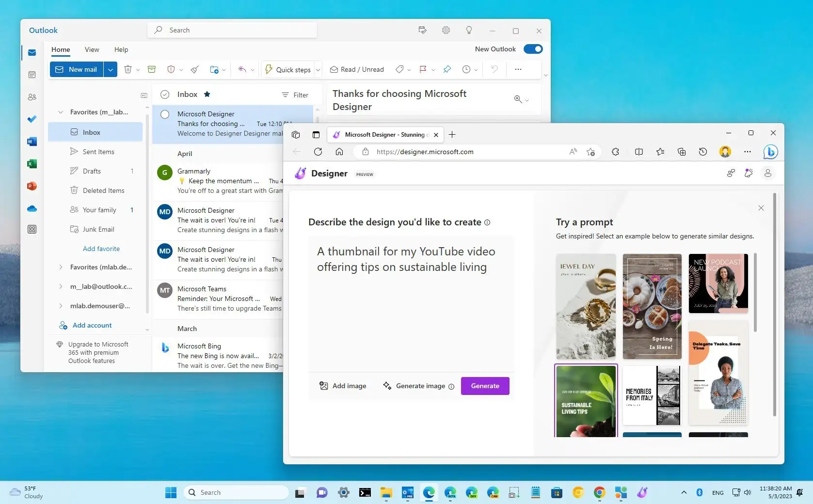Click the New mail button
813x504 pixels.
pos(77,69)
